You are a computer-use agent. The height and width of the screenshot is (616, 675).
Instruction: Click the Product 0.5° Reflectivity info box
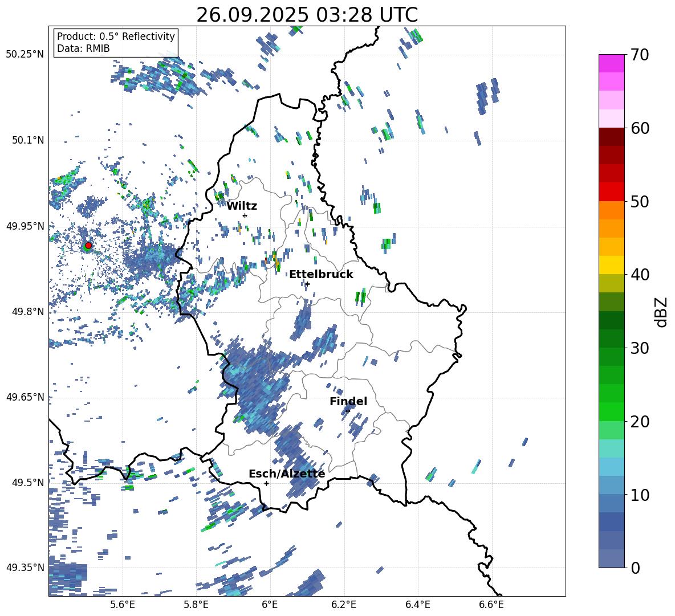click(116, 42)
